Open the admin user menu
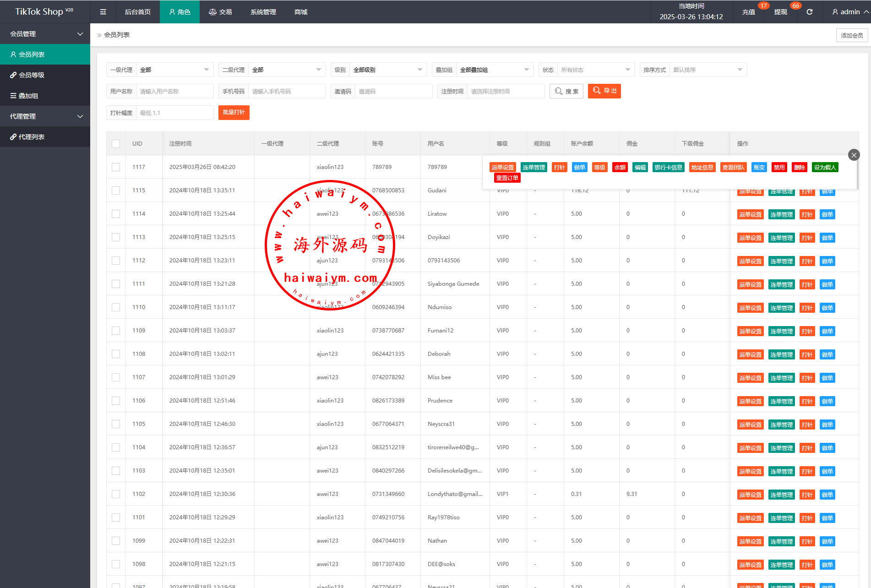871x588 pixels. point(849,12)
